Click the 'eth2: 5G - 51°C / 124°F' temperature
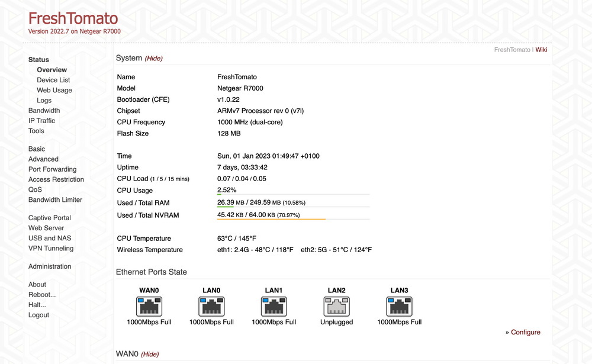 (336, 250)
